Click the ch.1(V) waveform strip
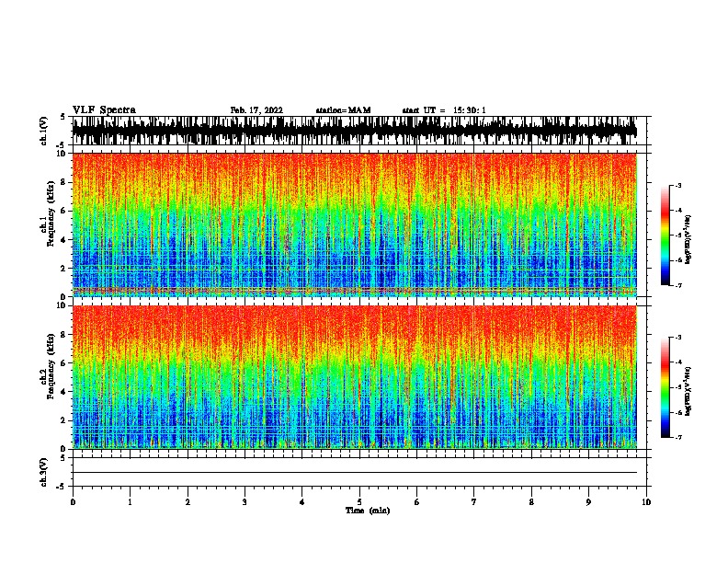 click(x=354, y=131)
